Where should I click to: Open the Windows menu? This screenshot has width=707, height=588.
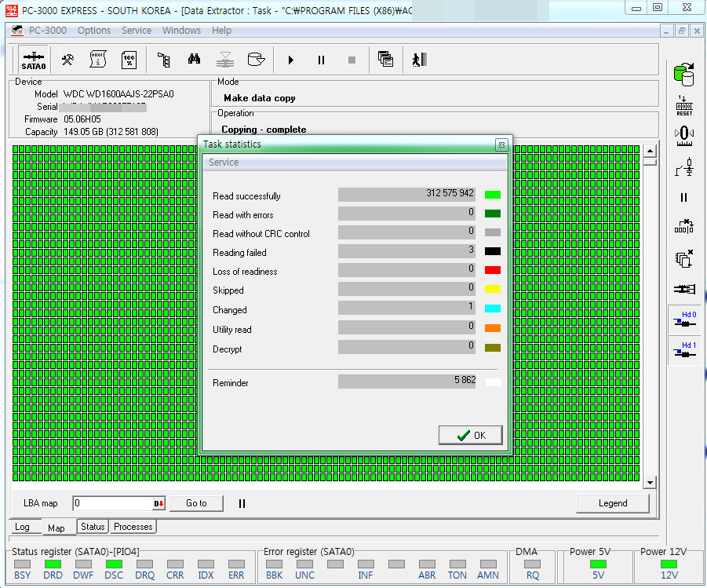[x=181, y=31]
